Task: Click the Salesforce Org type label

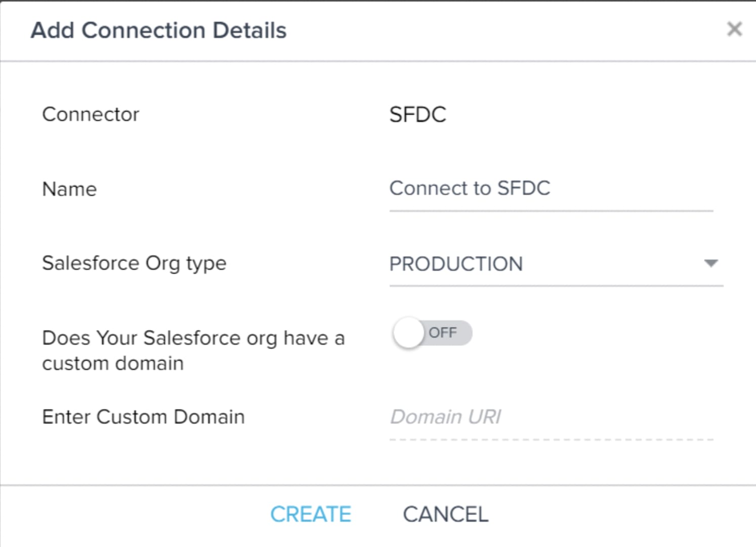Action: click(134, 264)
